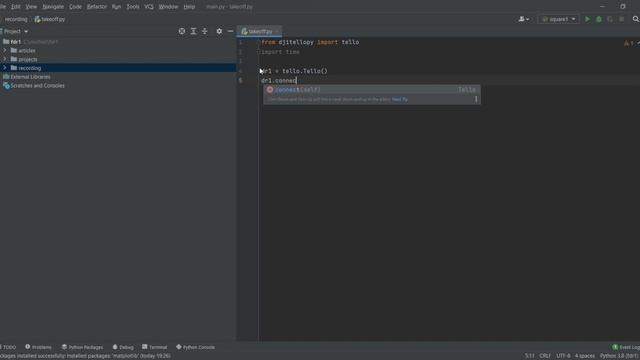Hide the Project tool window
The width and height of the screenshot is (640, 360).
[x=230, y=31]
